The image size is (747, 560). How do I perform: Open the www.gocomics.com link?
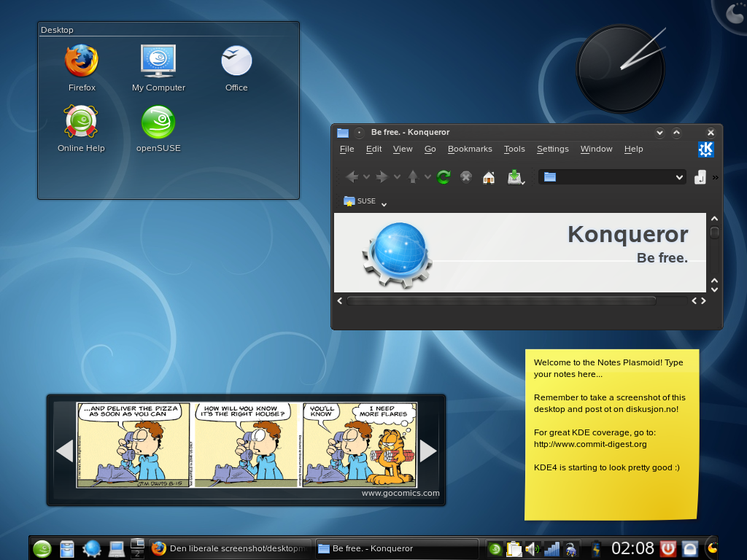[400, 494]
